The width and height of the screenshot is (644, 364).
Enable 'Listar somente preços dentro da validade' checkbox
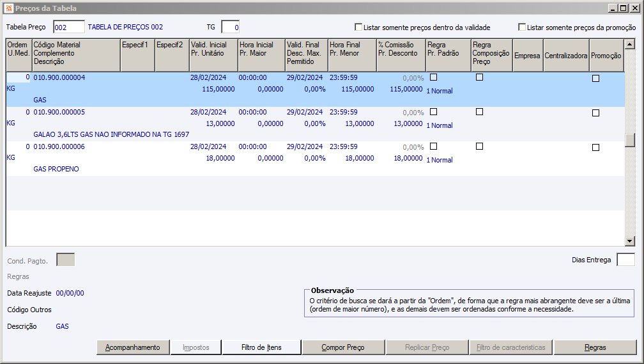pos(358,28)
